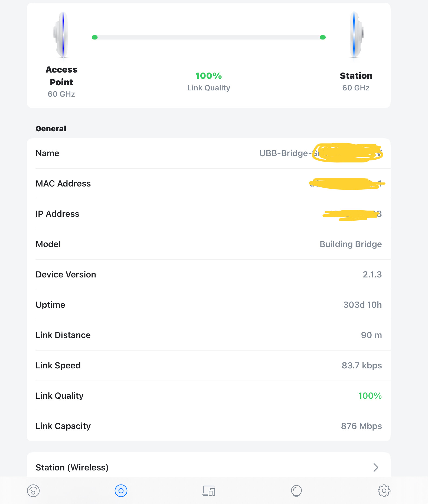Tap the Link Distance 90 m value
The image size is (428, 504).
tap(371, 335)
